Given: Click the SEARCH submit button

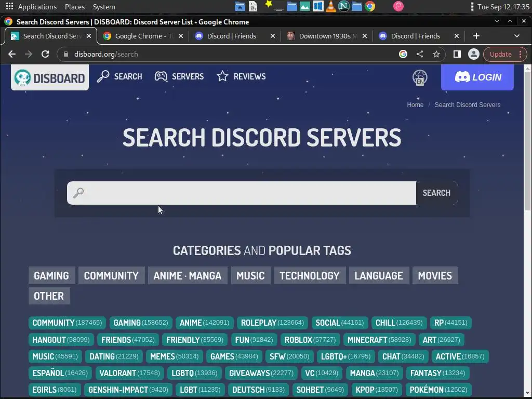Looking at the screenshot, I should [x=436, y=193].
